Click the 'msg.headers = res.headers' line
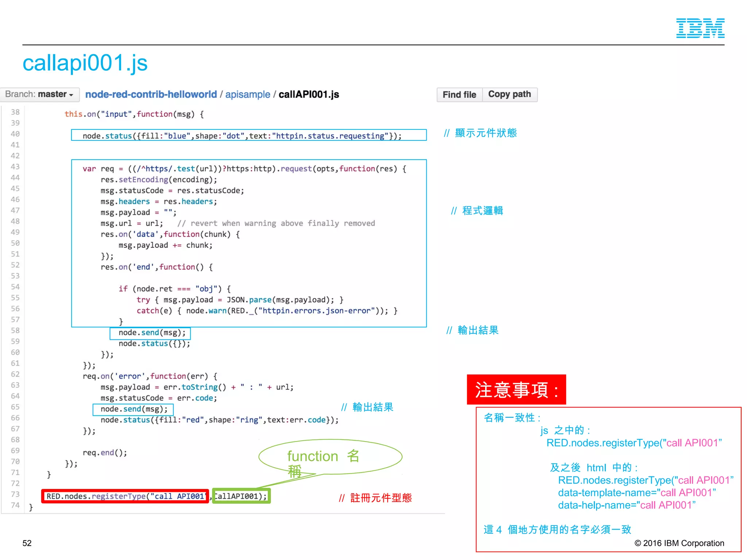The image size is (747, 560). pos(159,202)
